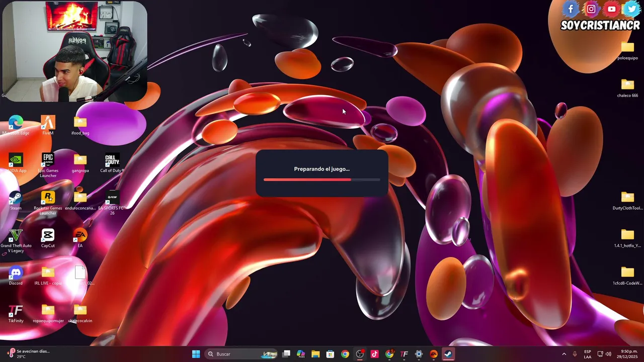Open the volume speaker tray icon

click(x=608, y=354)
